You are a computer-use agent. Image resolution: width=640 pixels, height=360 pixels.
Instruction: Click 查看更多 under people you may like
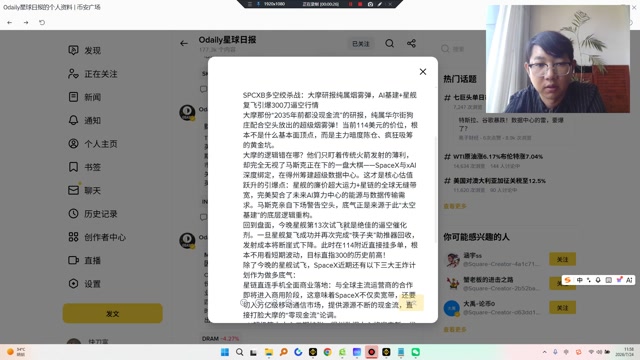pyautogui.click(x=455, y=329)
